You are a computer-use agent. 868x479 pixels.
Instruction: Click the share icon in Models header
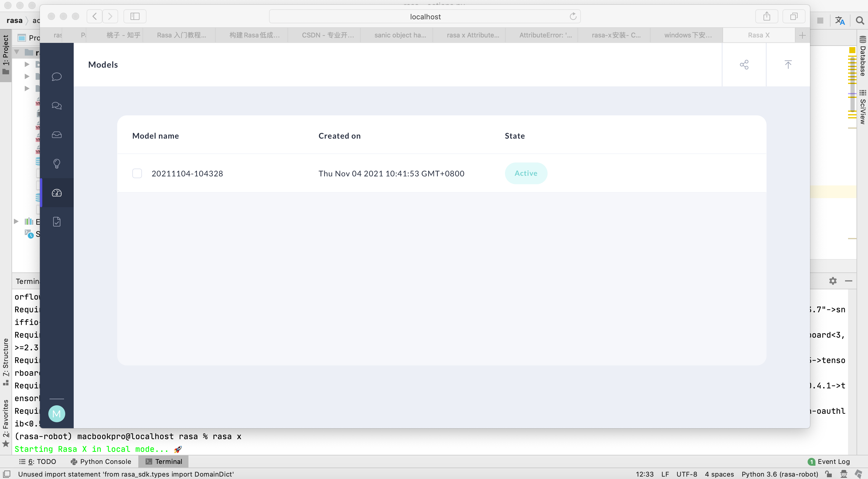pyautogui.click(x=744, y=65)
